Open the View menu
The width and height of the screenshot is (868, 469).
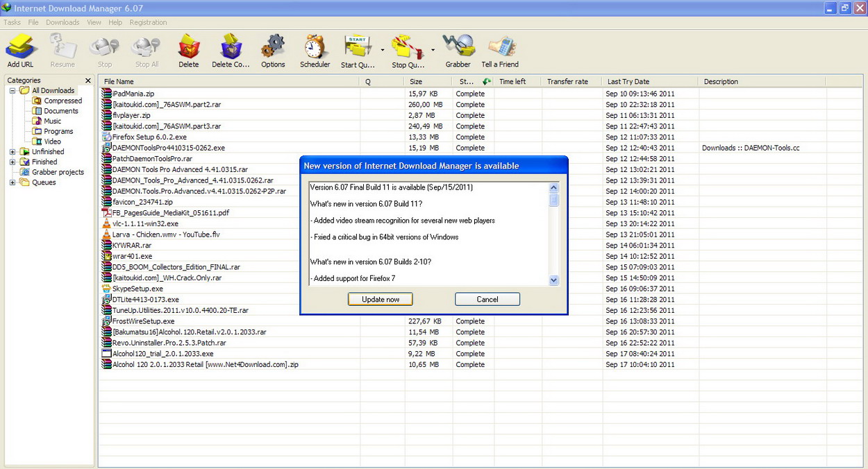click(94, 22)
